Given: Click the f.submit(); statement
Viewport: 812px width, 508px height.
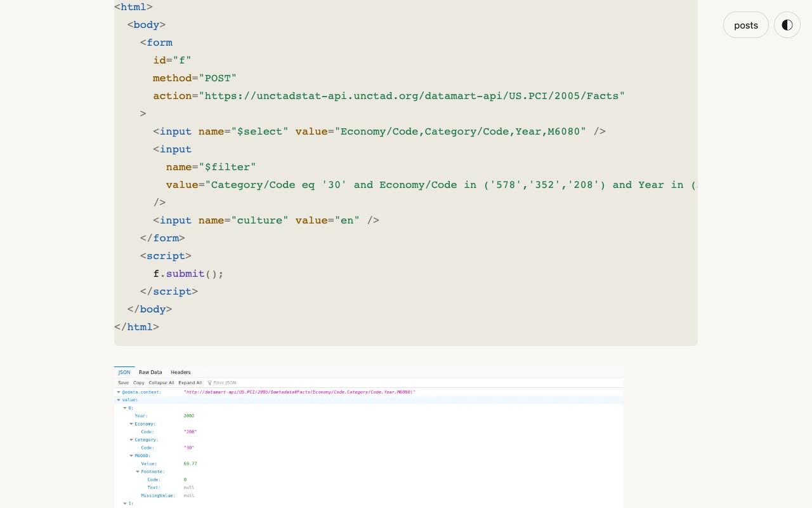Looking at the screenshot, I should [188, 274].
